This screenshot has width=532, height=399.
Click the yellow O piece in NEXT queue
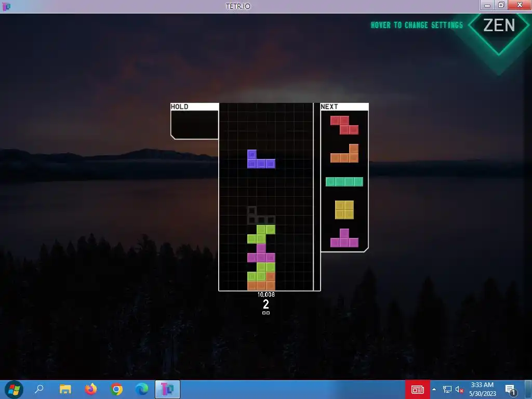(x=344, y=210)
